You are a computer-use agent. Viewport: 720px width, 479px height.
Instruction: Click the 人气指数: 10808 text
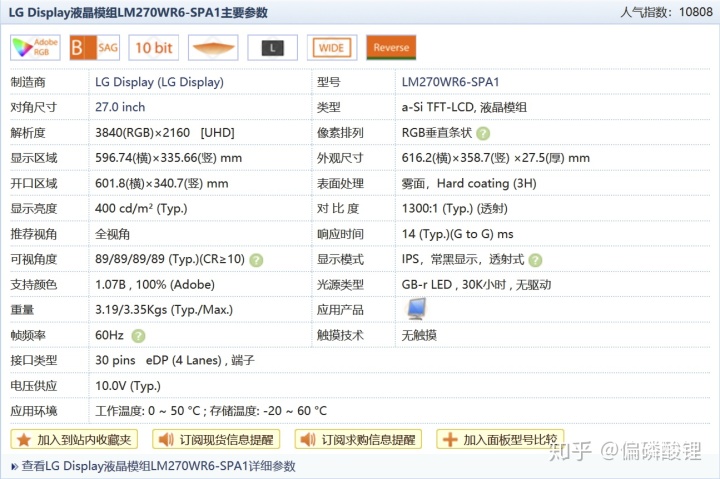[666, 12]
